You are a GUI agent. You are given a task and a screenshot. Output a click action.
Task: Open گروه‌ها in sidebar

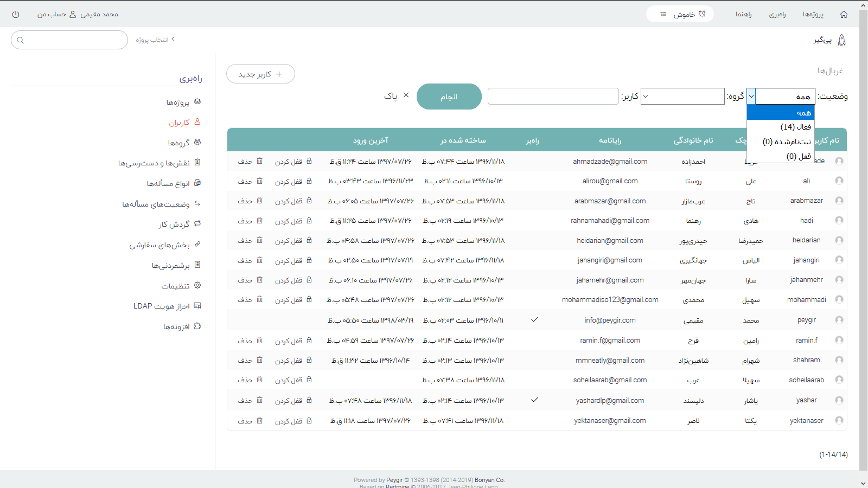point(178,143)
